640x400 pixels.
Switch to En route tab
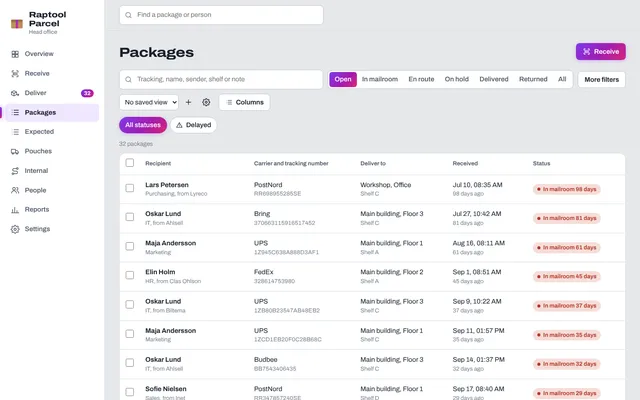[421, 80]
